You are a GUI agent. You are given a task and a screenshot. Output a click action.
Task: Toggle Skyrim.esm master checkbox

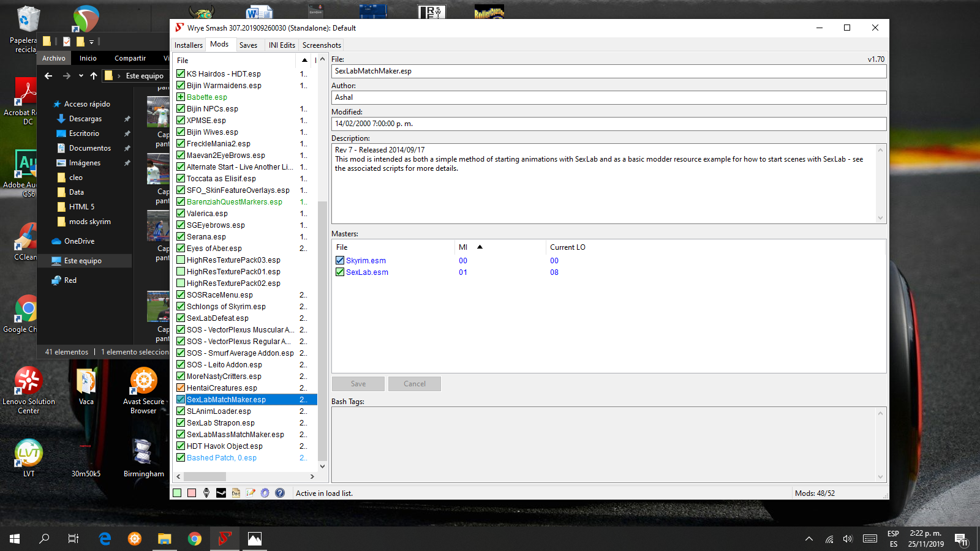pos(340,260)
